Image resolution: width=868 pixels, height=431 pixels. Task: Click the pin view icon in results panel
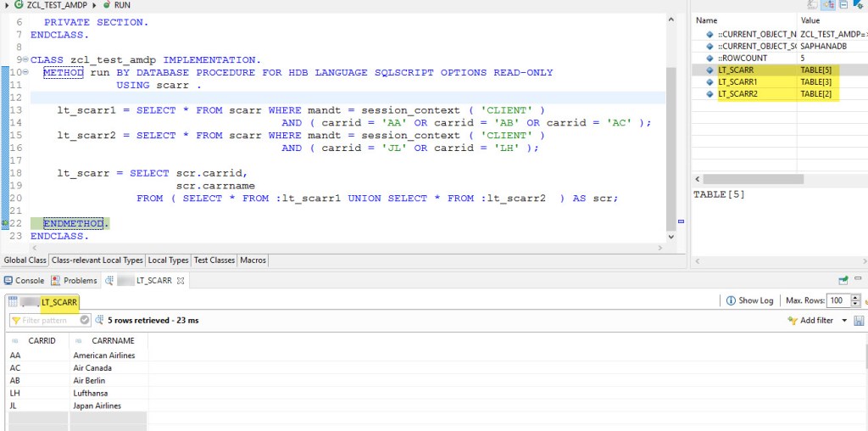(x=843, y=280)
